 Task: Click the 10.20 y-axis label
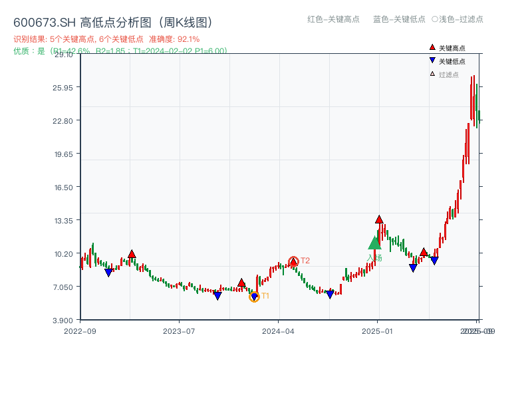[64, 254]
